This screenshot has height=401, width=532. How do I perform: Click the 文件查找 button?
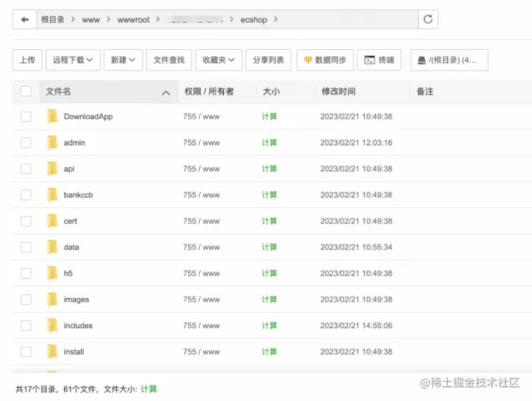169,60
